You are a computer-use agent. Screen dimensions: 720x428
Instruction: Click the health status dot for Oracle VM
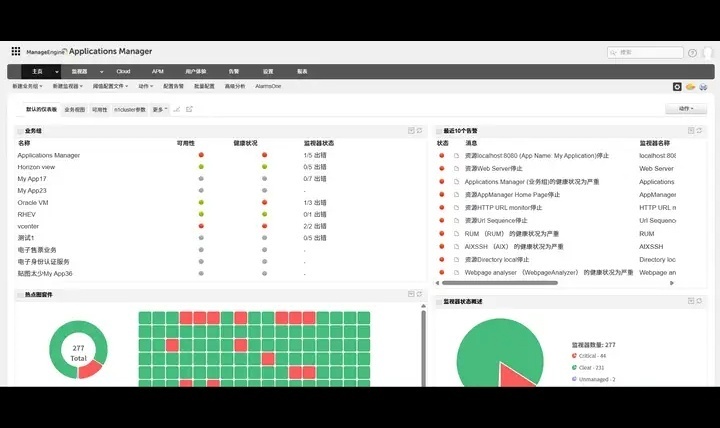coord(264,203)
